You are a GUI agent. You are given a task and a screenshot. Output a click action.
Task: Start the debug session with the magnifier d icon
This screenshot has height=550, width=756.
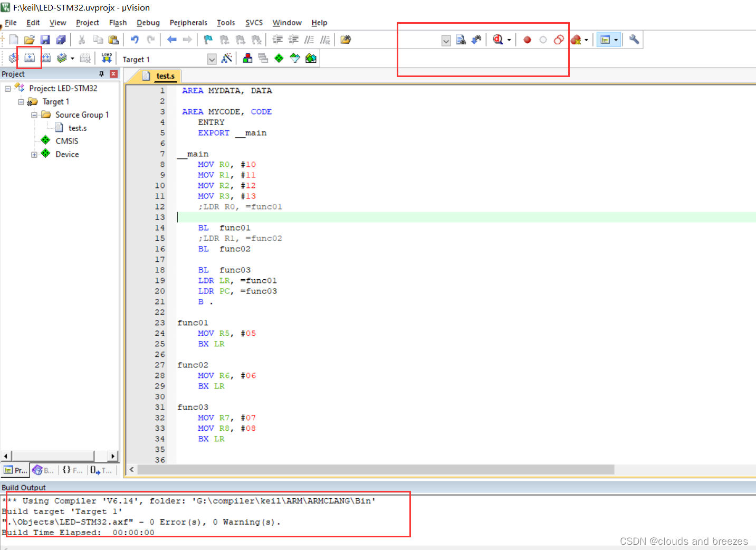tap(497, 40)
